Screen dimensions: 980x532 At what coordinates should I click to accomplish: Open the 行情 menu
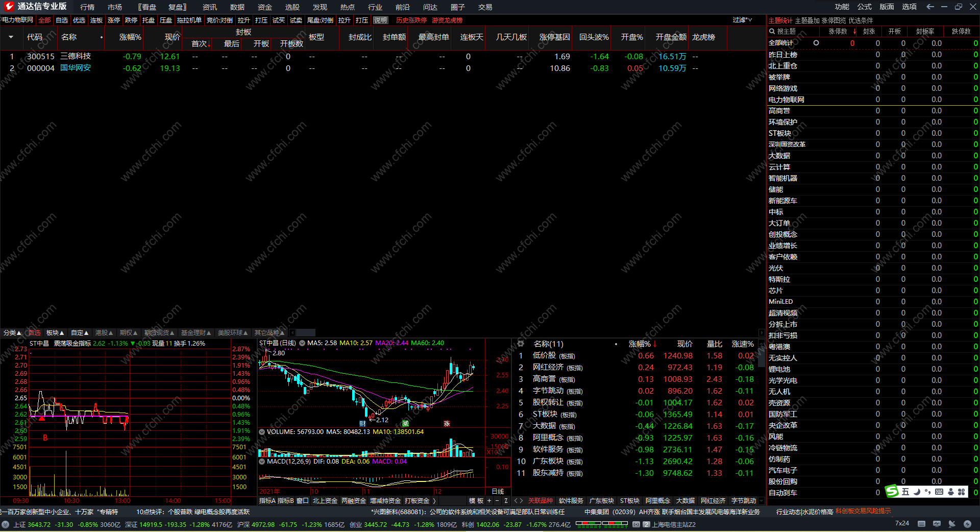tap(87, 7)
